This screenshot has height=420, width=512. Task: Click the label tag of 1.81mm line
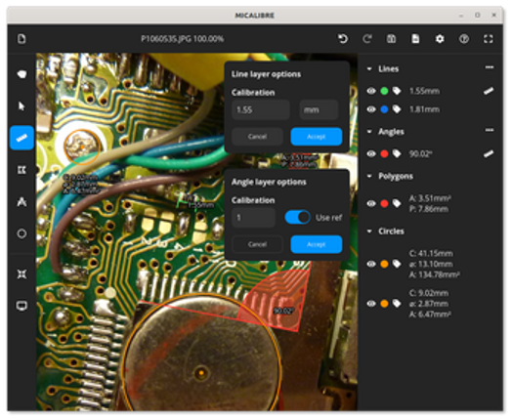[397, 109]
